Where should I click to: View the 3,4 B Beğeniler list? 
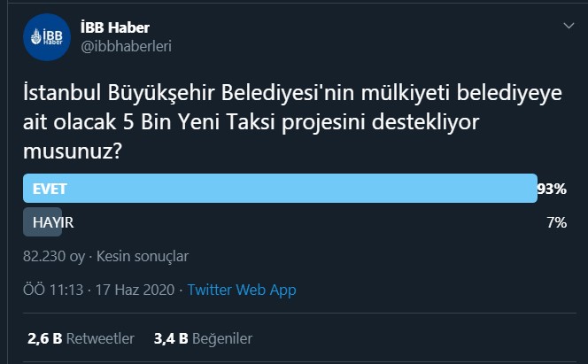203,338
